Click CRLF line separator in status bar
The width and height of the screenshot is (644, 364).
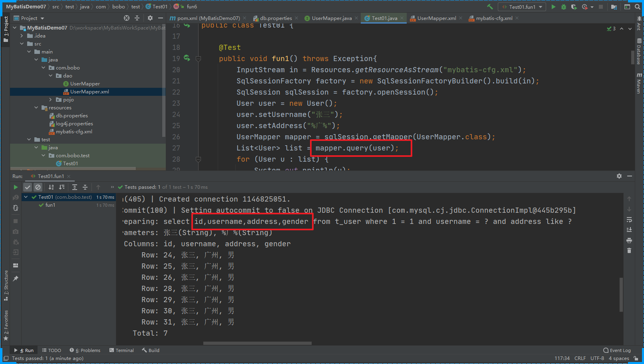[580, 358]
